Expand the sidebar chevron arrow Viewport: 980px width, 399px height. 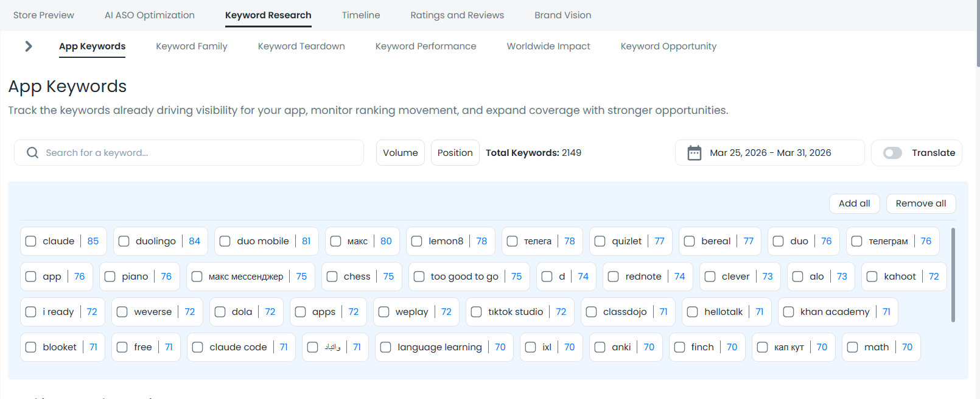[28, 46]
